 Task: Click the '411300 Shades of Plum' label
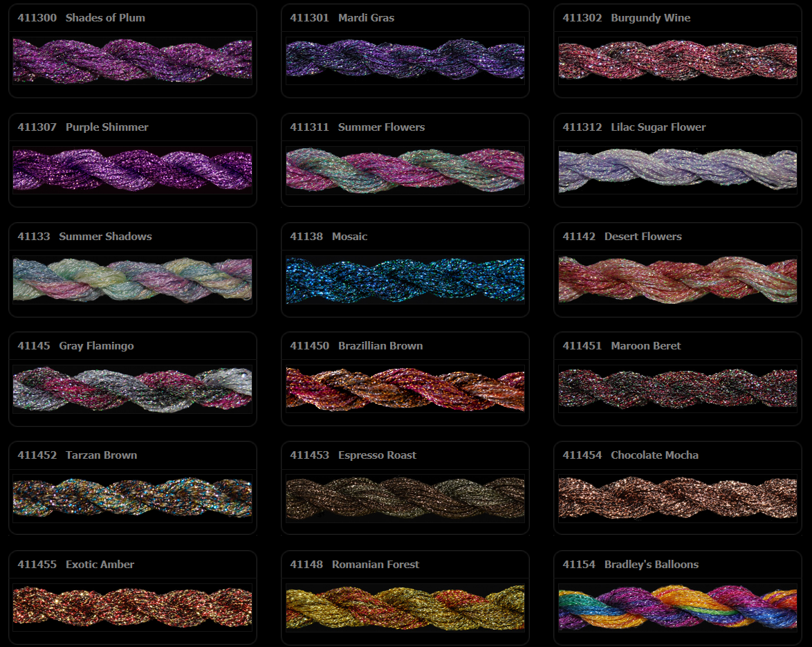point(82,17)
